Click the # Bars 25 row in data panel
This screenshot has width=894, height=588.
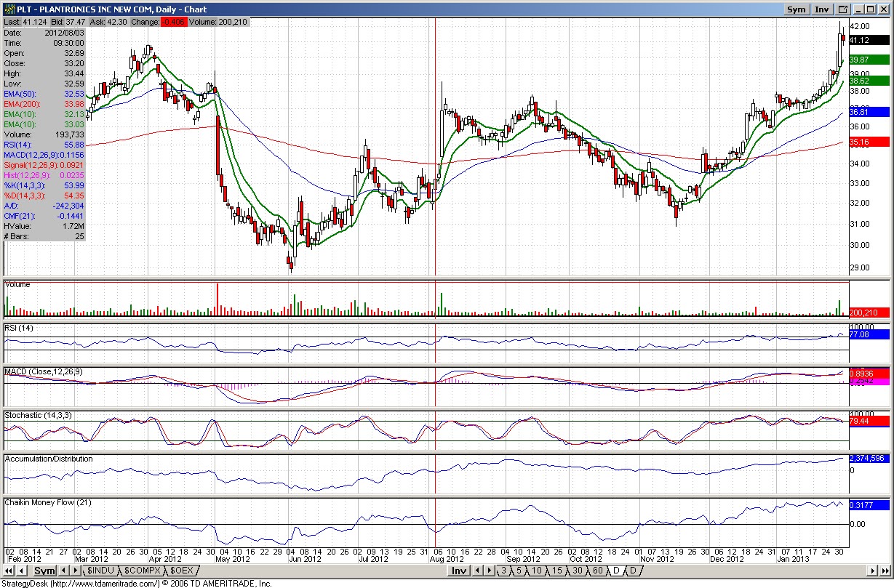(45, 236)
